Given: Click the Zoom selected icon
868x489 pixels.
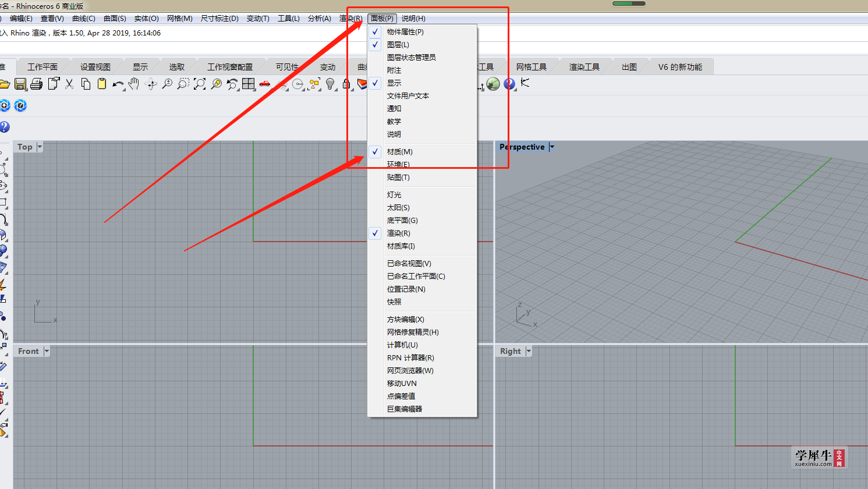Looking at the screenshot, I should (216, 84).
